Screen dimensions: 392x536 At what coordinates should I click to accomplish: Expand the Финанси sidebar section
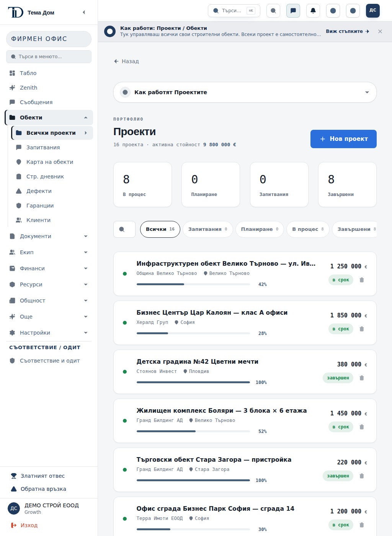coord(49,268)
